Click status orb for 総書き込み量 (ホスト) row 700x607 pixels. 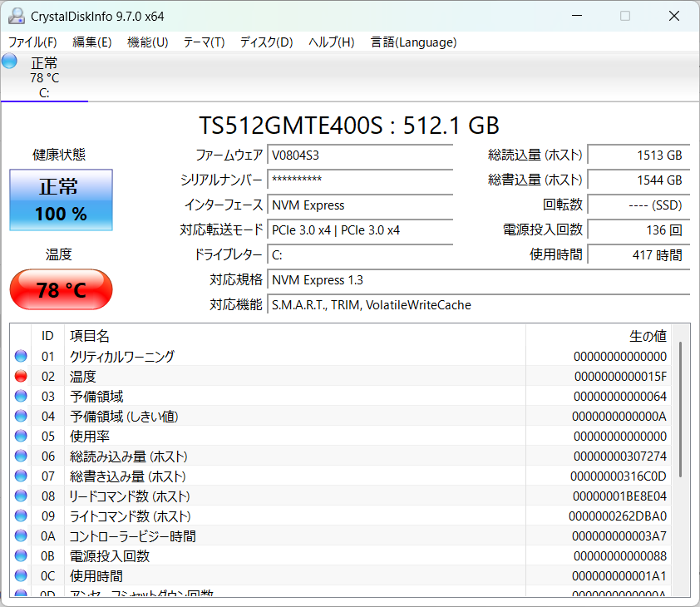[21, 476]
